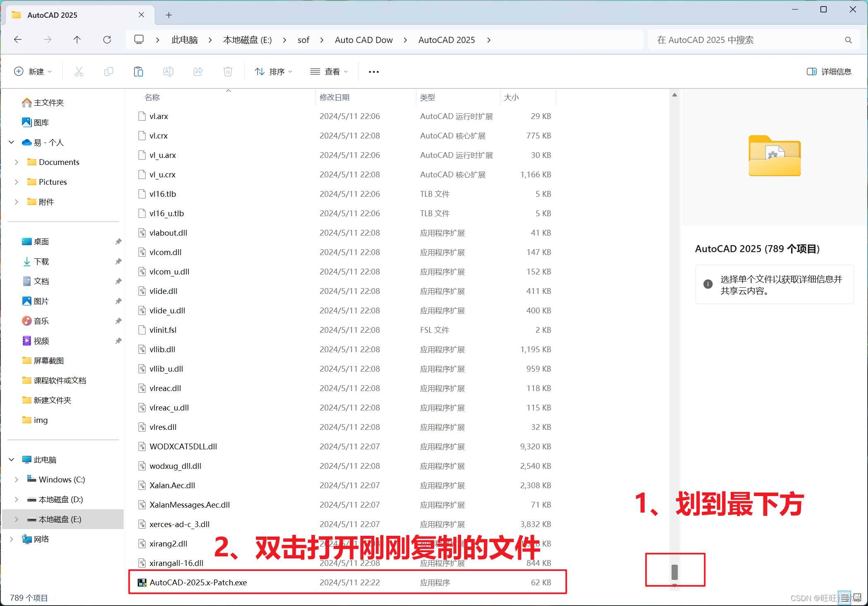Image resolution: width=868 pixels, height=606 pixels.
Task: Open the 新建 dropdown menu
Action: tap(33, 72)
